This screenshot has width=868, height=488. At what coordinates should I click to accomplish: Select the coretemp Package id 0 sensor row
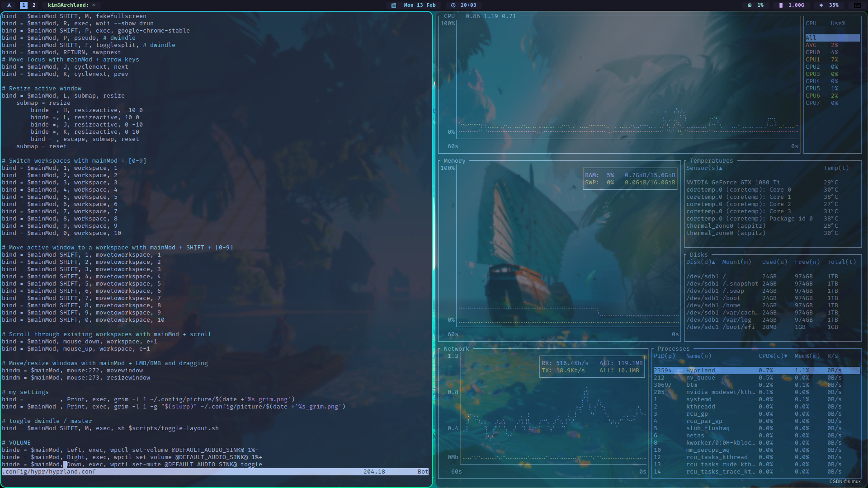773,219
